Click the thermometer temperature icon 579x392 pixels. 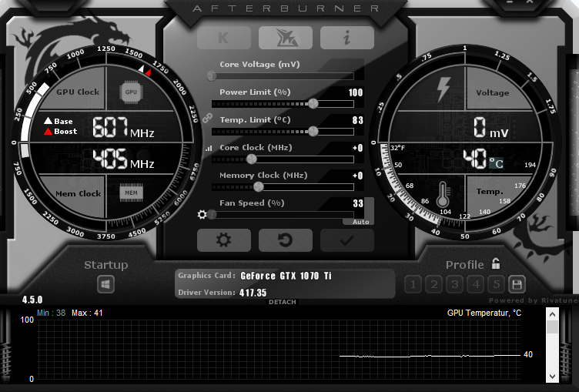pos(443,193)
